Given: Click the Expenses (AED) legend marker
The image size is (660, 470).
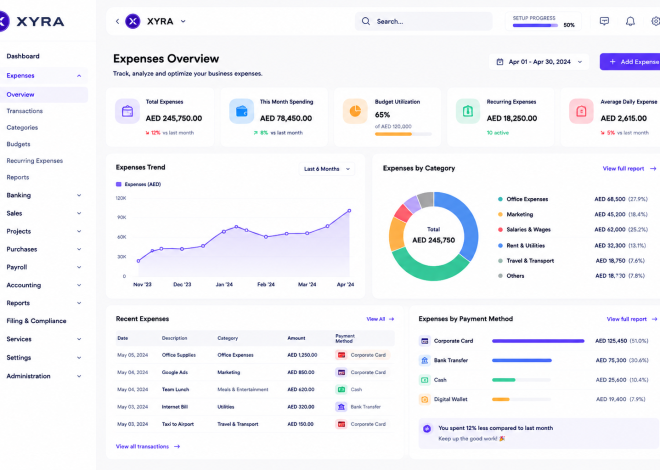Looking at the screenshot, I should coord(119,184).
